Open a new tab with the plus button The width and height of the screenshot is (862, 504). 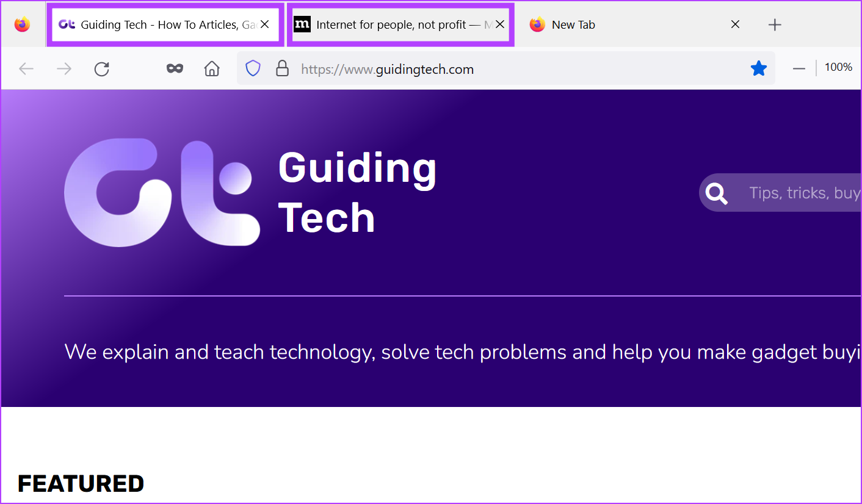point(774,25)
